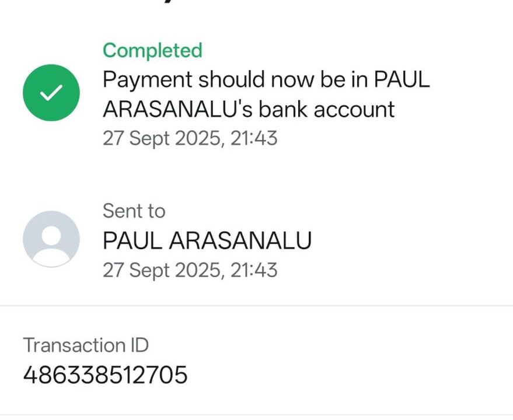Click the divider below the transaction number

[256, 415]
